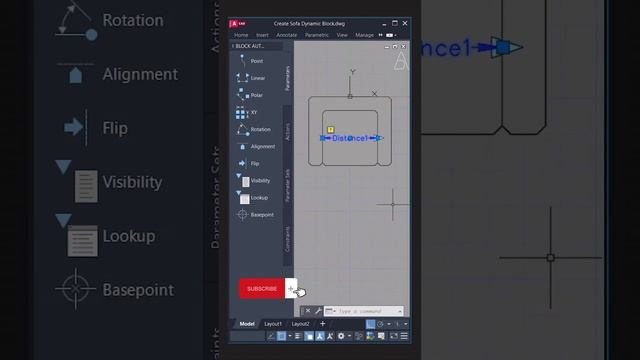Open recent commands dropdown in command line
Screen dimensions: 640x360
[330, 311]
